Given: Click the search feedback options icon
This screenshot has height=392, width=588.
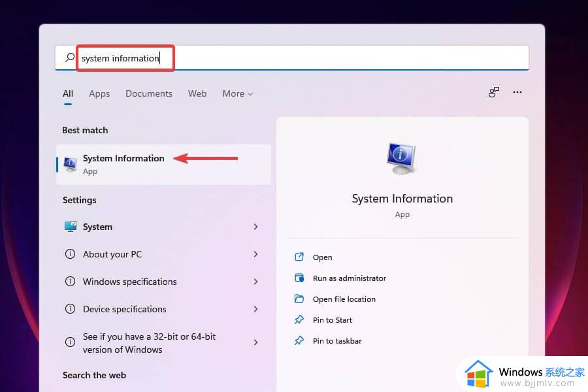Looking at the screenshot, I should click(494, 92).
